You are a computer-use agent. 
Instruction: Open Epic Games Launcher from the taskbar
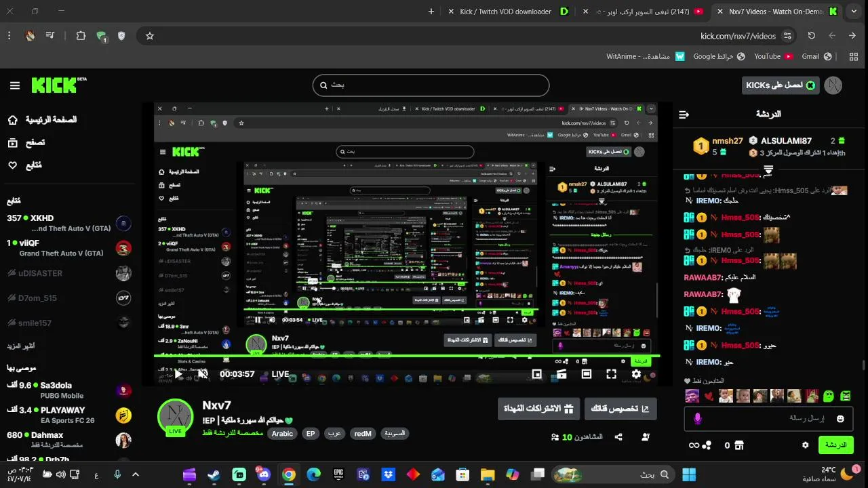point(338,474)
